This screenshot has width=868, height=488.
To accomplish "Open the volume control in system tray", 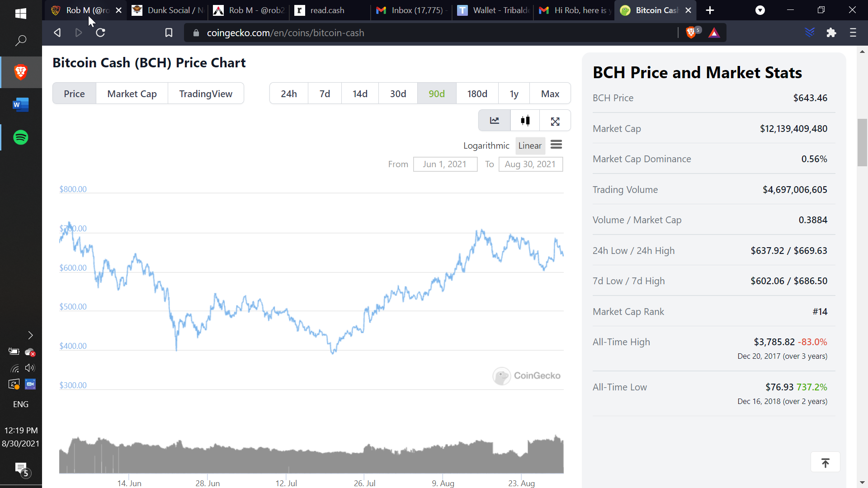I will click(x=30, y=368).
